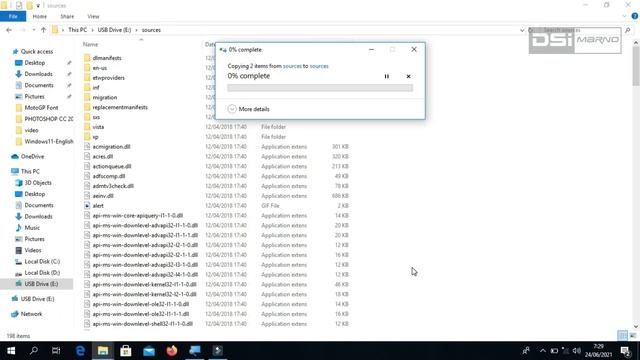Click the destination 'sources' link in copy dialog
The height and width of the screenshot is (360, 640).
(x=319, y=66)
